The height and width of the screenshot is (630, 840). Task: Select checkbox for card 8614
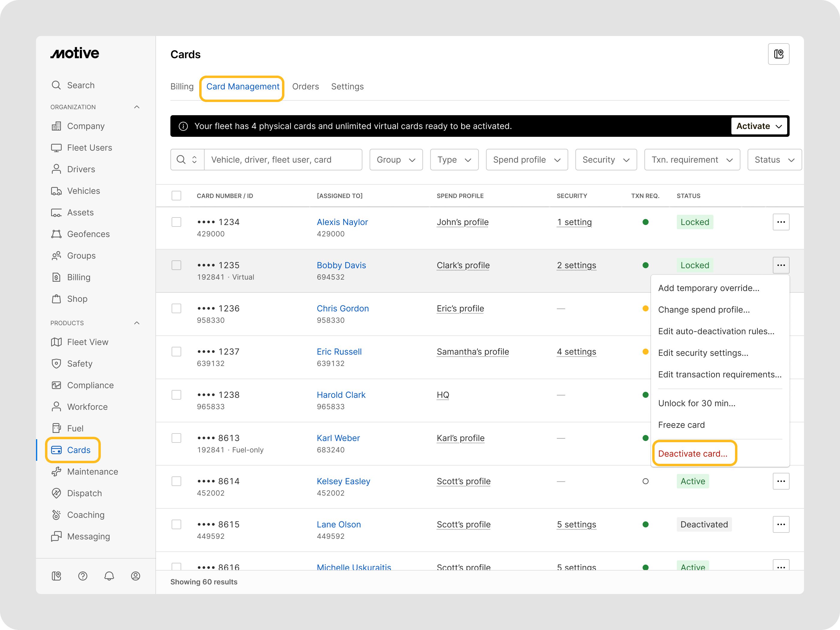point(176,481)
